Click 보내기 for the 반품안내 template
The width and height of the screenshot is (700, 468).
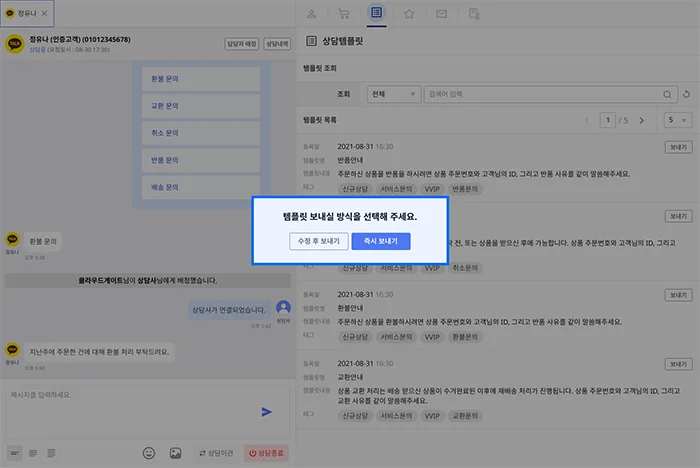tap(679, 147)
